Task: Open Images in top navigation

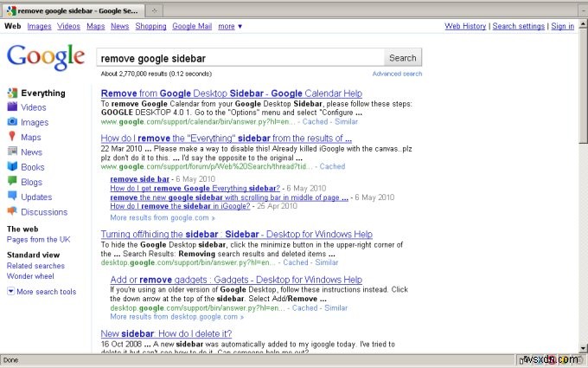Action: 40,26
